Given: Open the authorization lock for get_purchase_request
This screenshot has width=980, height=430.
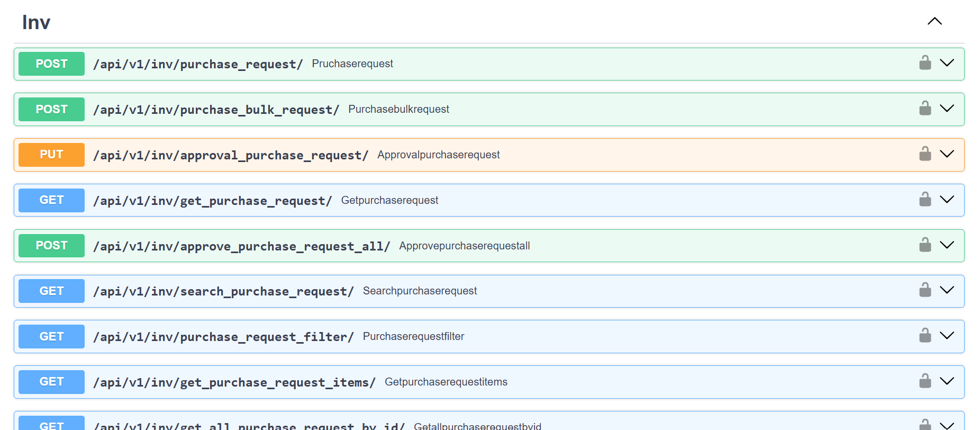Looking at the screenshot, I should [x=924, y=200].
